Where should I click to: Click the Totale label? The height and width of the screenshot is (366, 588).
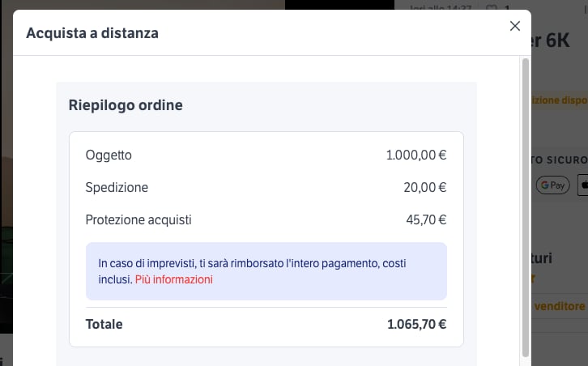(104, 325)
